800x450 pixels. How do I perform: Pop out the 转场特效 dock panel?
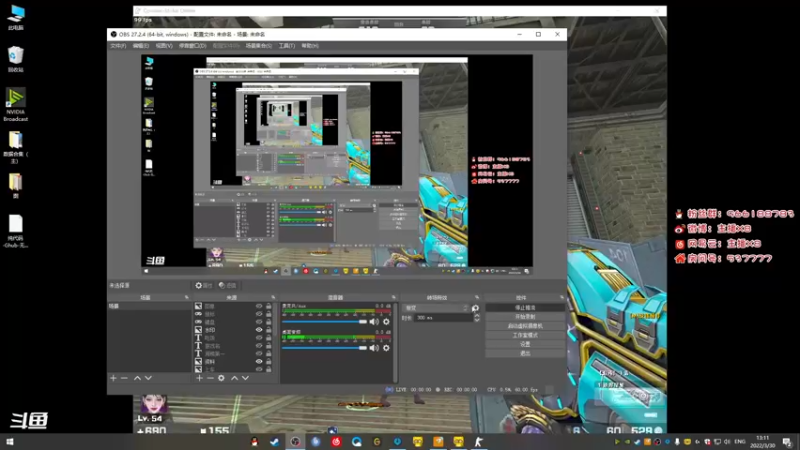coord(477,297)
